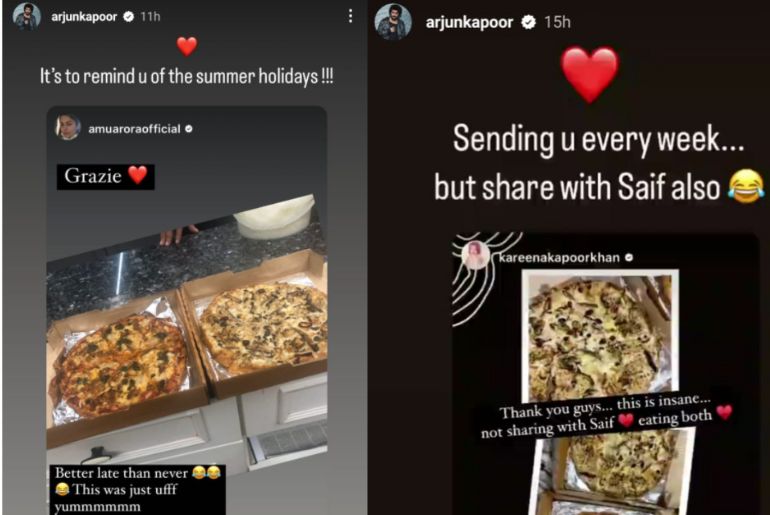Tap verified badge beside right arjunkapoor name
This screenshot has width=770, height=515.
528,22
